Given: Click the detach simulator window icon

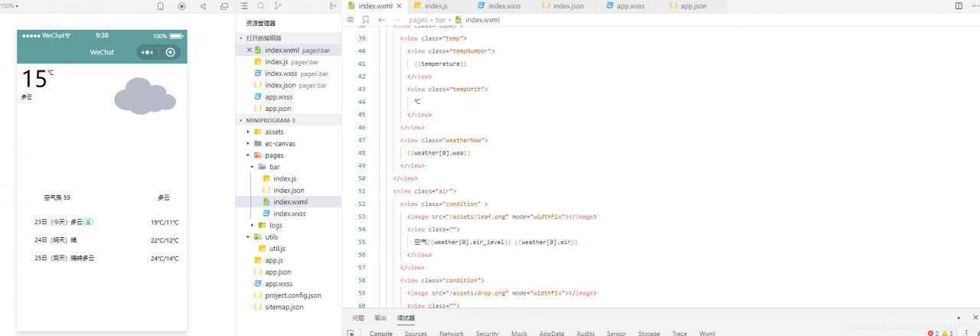Looking at the screenshot, I should tap(224, 6).
